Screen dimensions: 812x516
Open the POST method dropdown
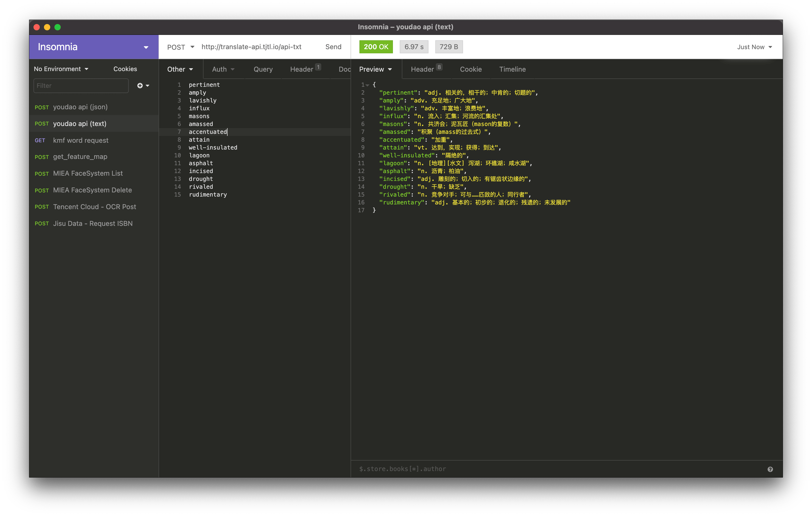click(x=181, y=47)
